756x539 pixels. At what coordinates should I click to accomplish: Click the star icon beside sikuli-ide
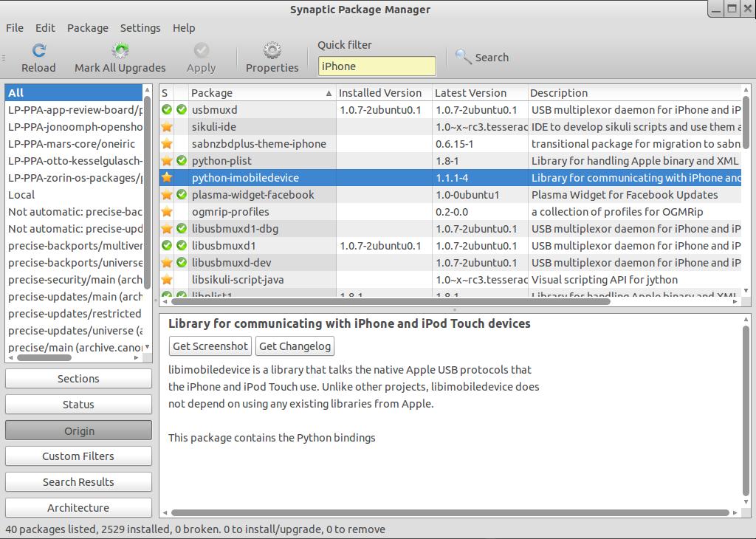167,127
